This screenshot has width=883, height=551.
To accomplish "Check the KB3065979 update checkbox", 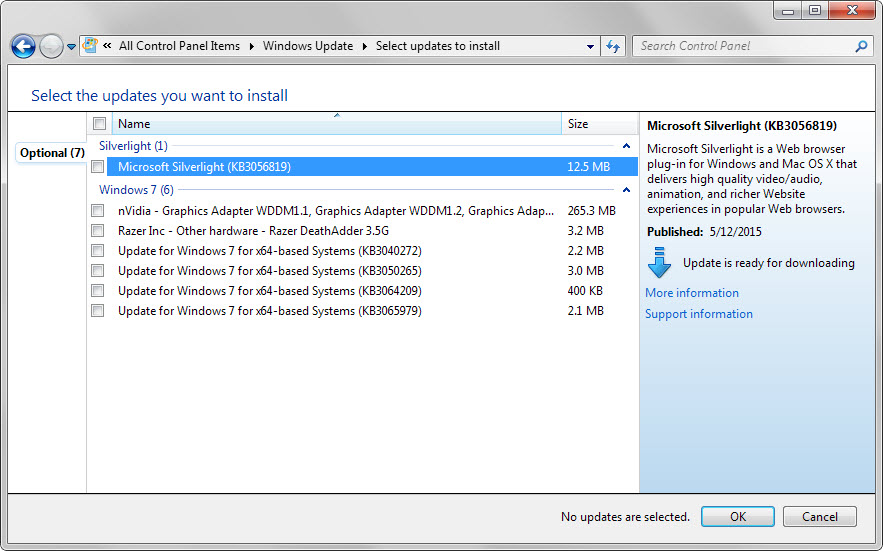I will pos(97,310).
